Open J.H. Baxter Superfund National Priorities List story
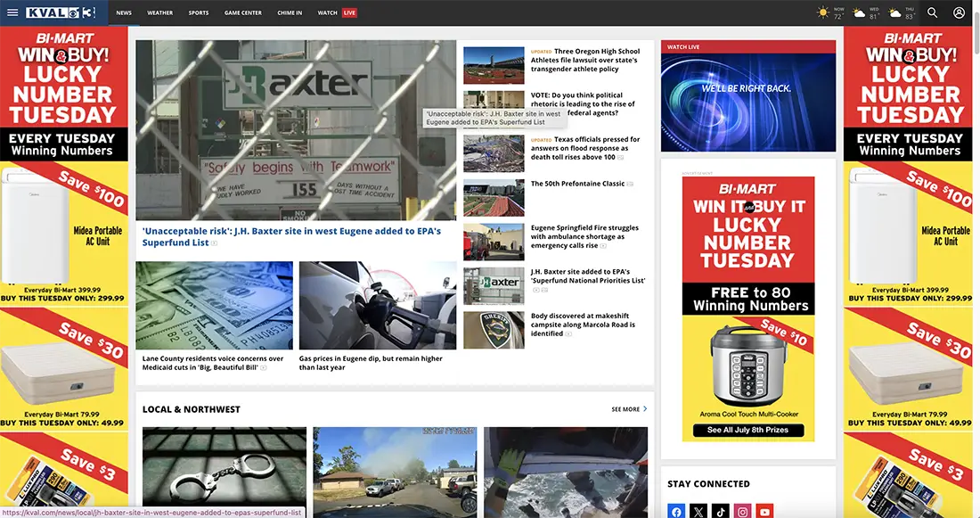980x518 pixels. (x=587, y=275)
